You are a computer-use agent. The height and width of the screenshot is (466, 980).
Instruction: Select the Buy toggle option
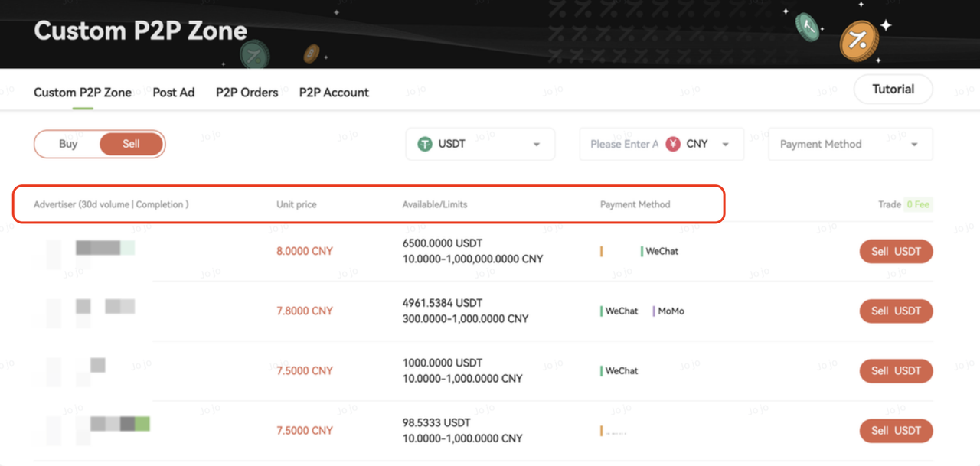(68, 144)
